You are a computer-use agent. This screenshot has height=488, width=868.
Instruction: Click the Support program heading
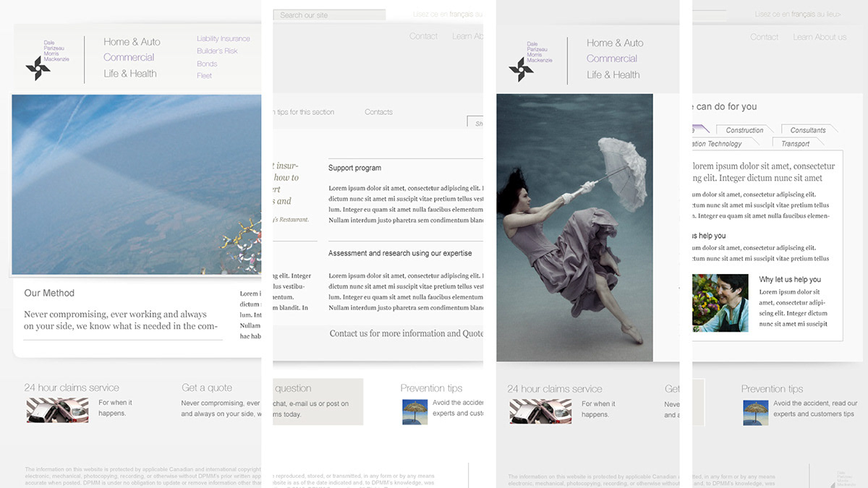coord(354,168)
